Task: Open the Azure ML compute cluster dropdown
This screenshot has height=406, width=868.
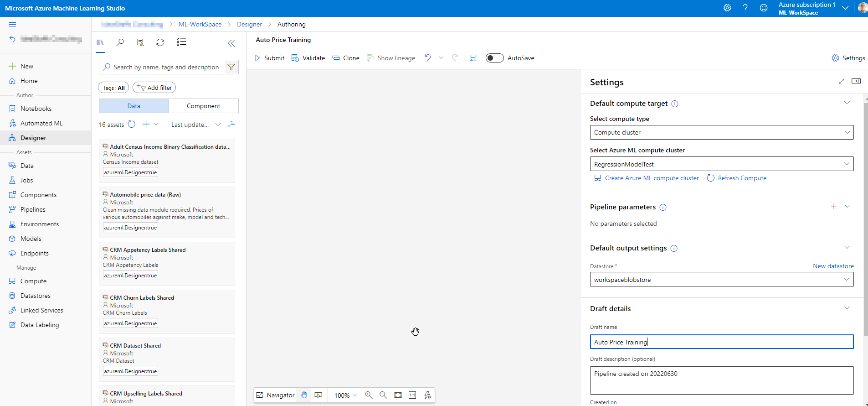Action: click(x=721, y=164)
